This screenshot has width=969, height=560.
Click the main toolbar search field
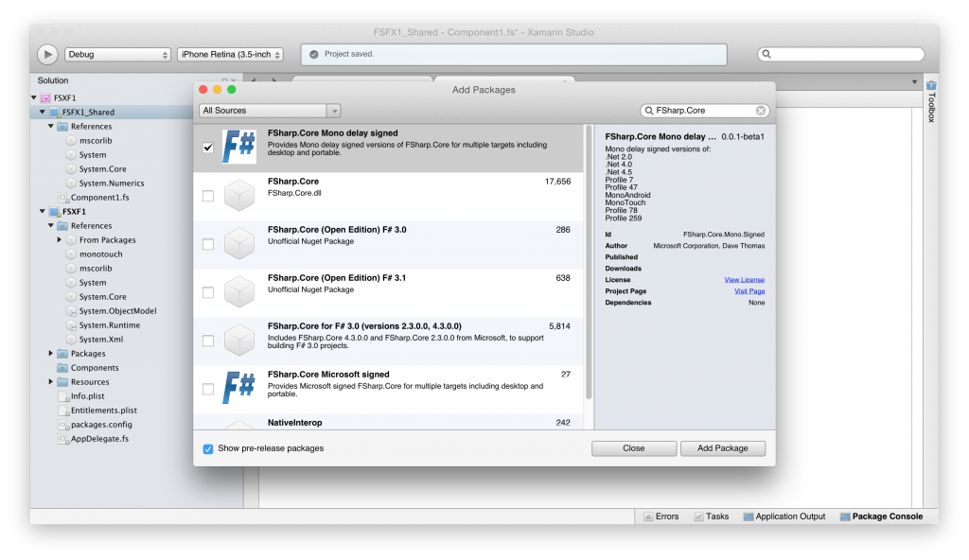point(840,55)
